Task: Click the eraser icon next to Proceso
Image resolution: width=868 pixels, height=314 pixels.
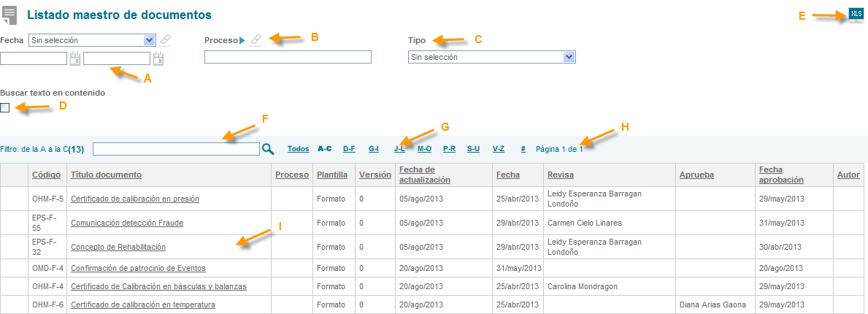Action: point(255,40)
